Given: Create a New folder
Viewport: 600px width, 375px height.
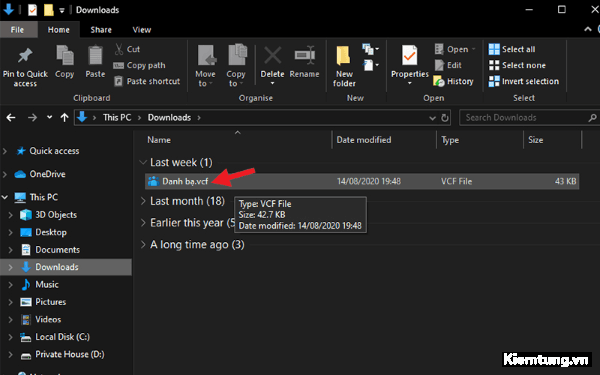Looking at the screenshot, I should click(344, 66).
